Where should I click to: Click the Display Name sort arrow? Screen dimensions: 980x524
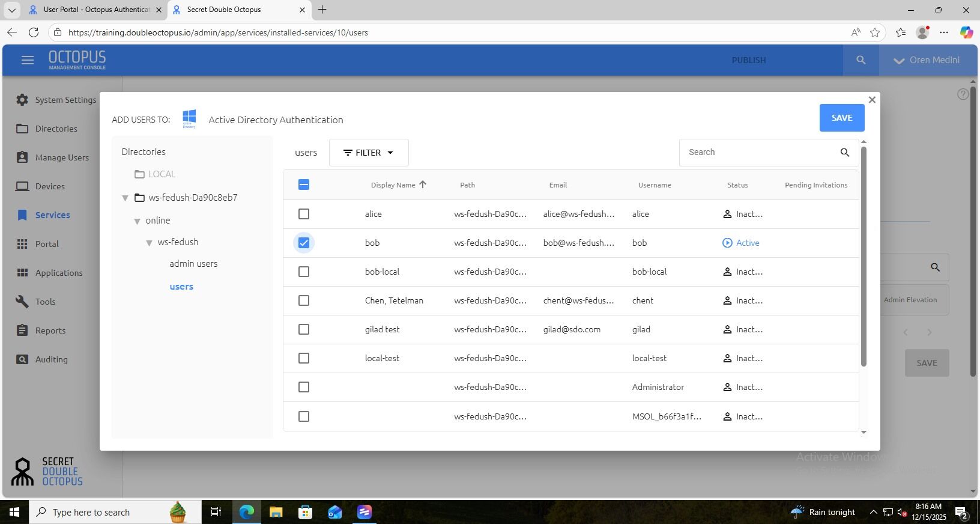point(423,184)
